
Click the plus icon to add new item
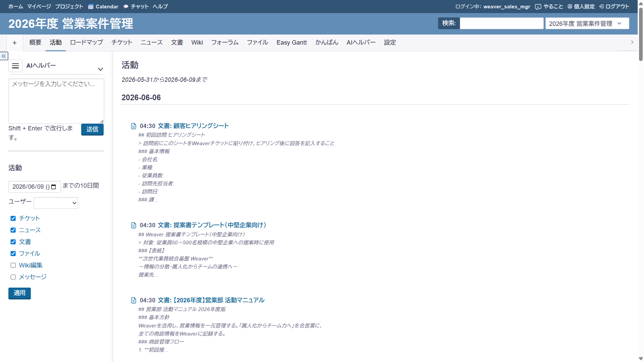point(15,43)
